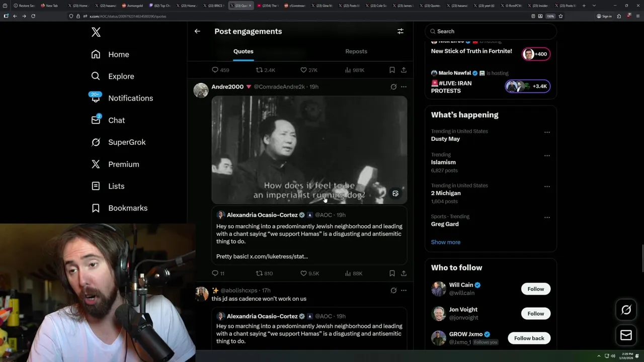This screenshot has width=644, height=362.
Task: Open Home from the sidebar
Action: click(110, 54)
